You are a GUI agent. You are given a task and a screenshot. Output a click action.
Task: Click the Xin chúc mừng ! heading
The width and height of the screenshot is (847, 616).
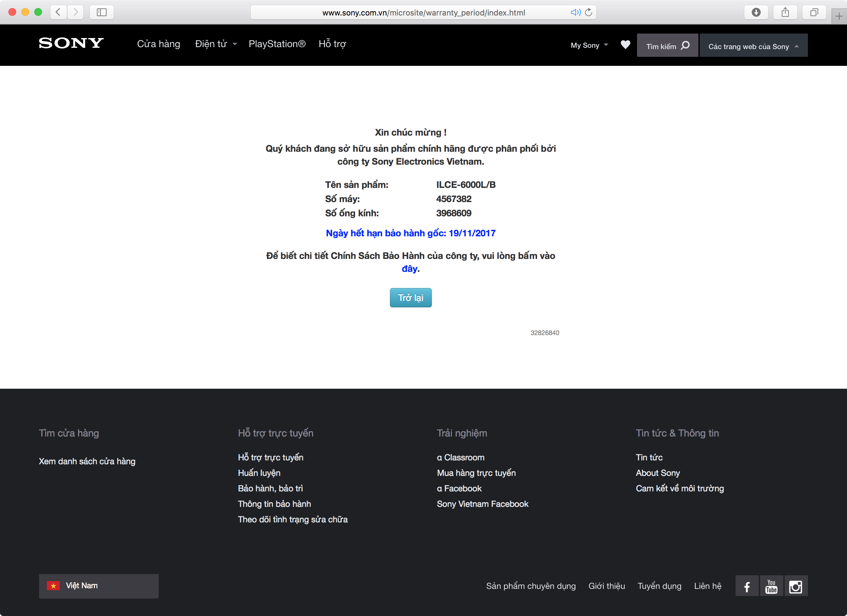coord(411,133)
